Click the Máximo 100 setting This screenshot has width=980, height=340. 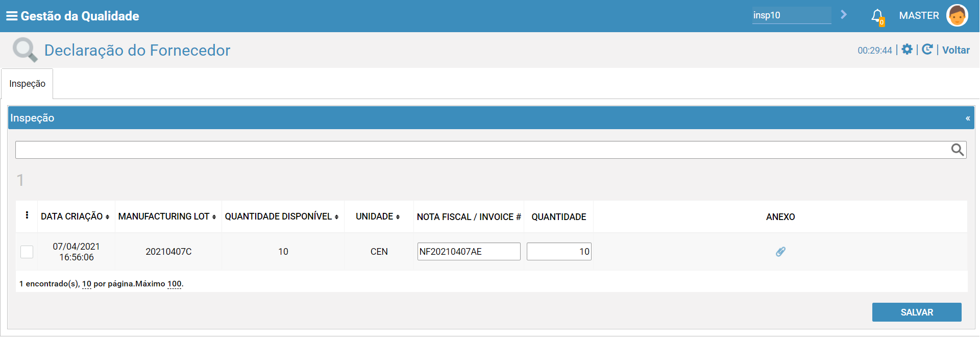click(175, 284)
